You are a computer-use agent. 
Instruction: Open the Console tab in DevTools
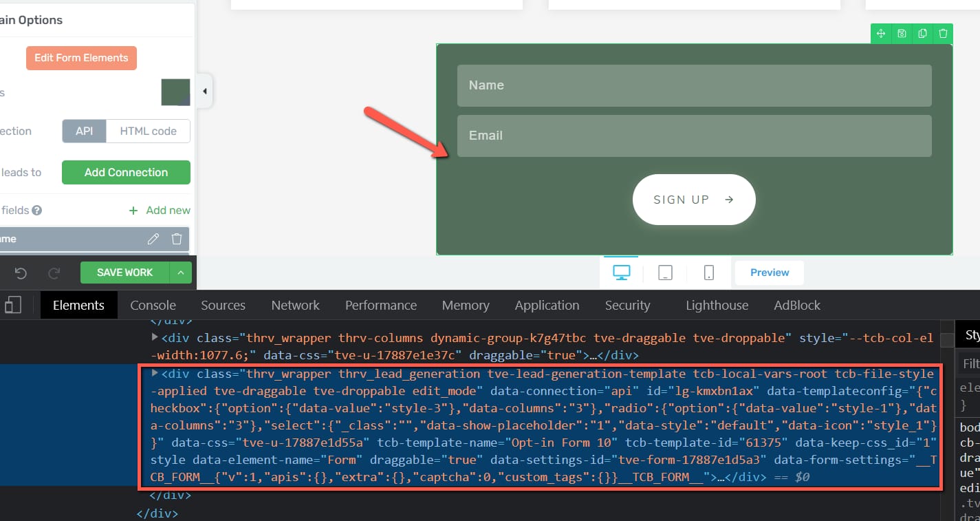(153, 305)
